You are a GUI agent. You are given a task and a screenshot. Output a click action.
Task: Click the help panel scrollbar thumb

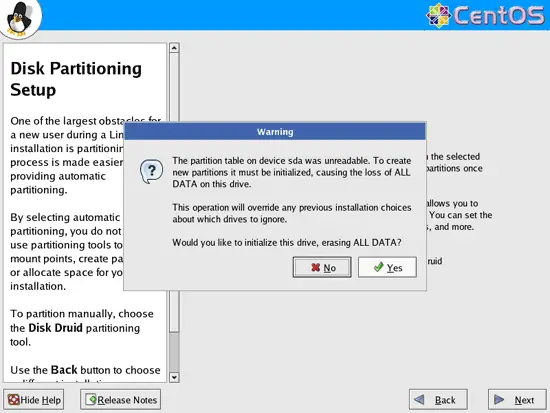[x=174, y=191]
